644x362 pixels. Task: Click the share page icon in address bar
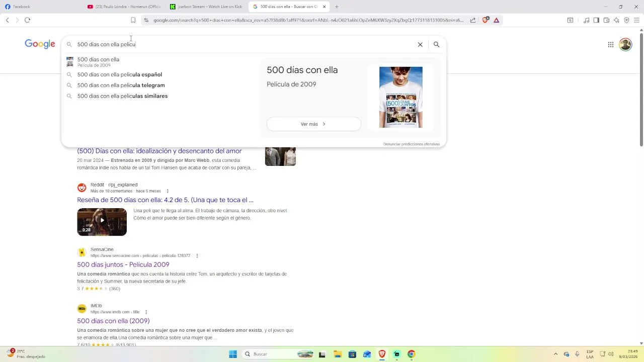pos(473,20)
